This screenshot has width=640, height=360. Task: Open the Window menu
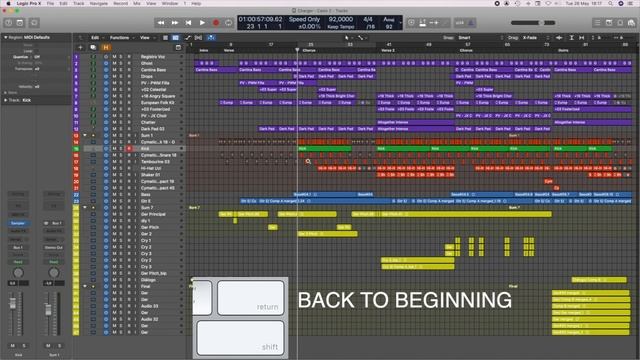[x=170, y=3]
